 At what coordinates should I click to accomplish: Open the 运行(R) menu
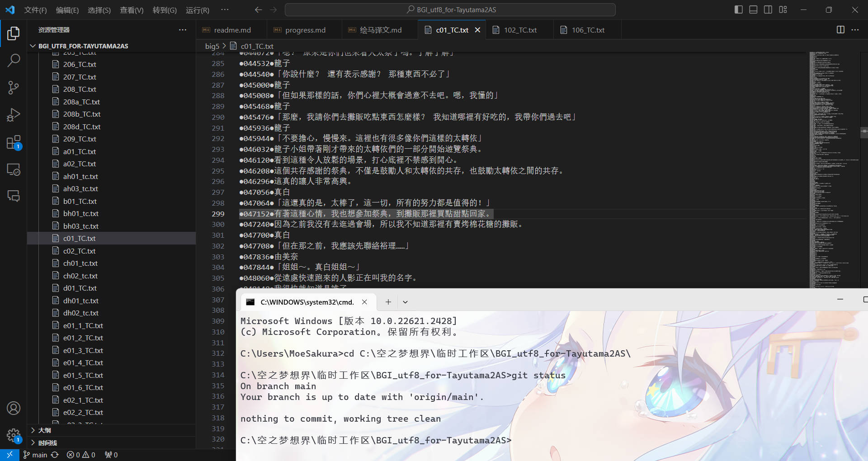[x=198, y=10]
